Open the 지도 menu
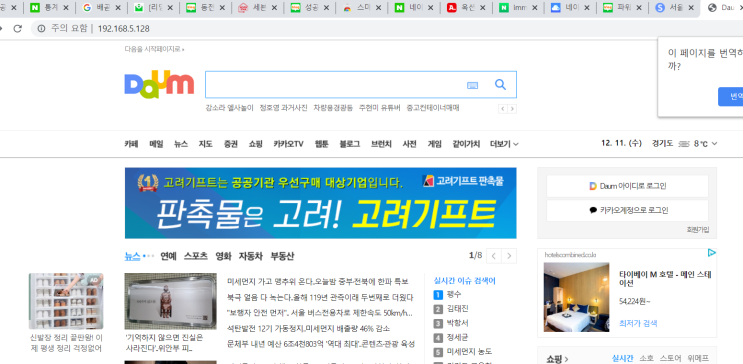 [205, 144]
